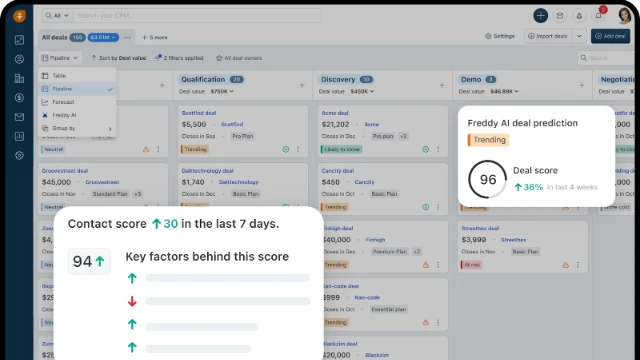Click Sort by Deal value
The height and width of the screenshot is (360, 640).
[x=118, y=58]
